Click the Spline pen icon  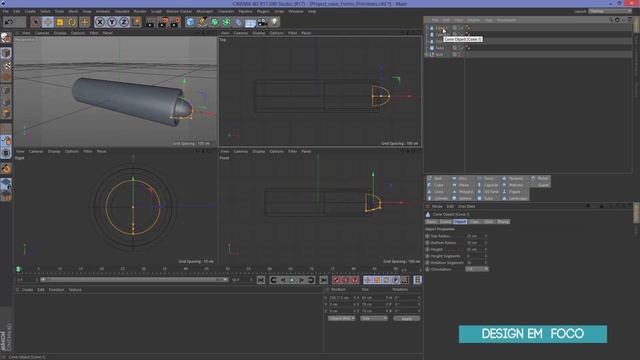[x=202, y=22]
